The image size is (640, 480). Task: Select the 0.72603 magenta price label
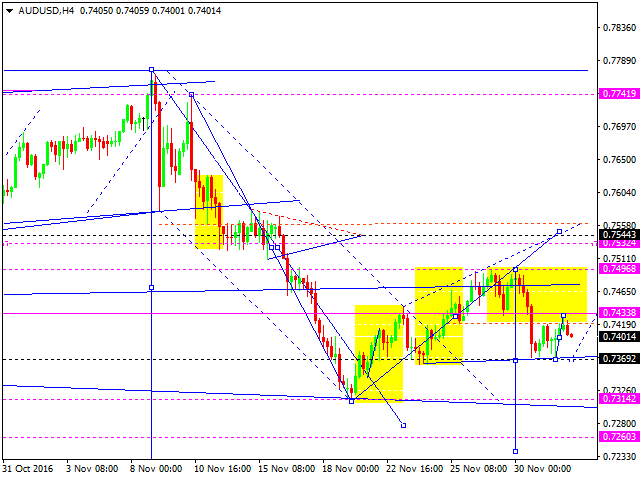619,437
